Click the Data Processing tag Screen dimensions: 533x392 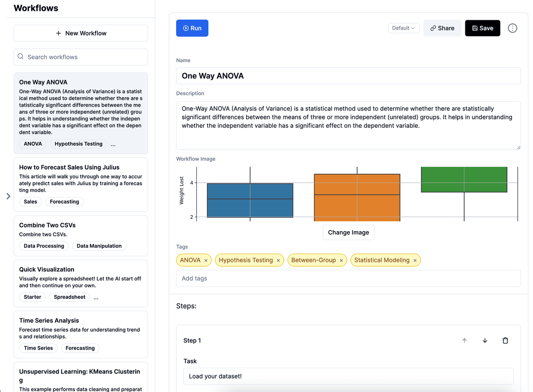point(44,246)
